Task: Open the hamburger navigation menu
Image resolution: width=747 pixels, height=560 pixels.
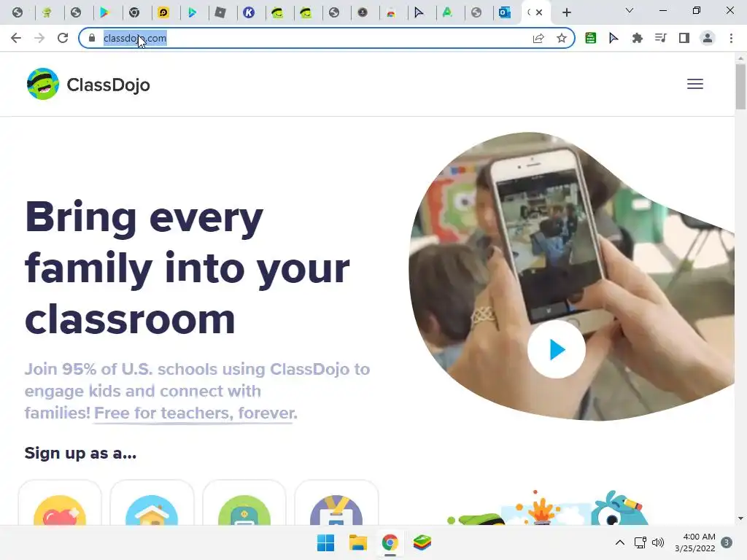Action: click(x=695, y=85)
